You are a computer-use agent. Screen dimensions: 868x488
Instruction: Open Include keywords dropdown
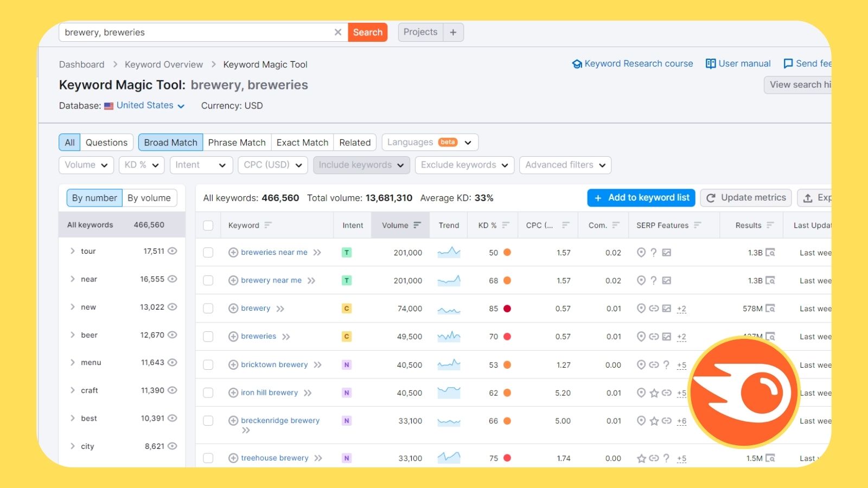361,165
